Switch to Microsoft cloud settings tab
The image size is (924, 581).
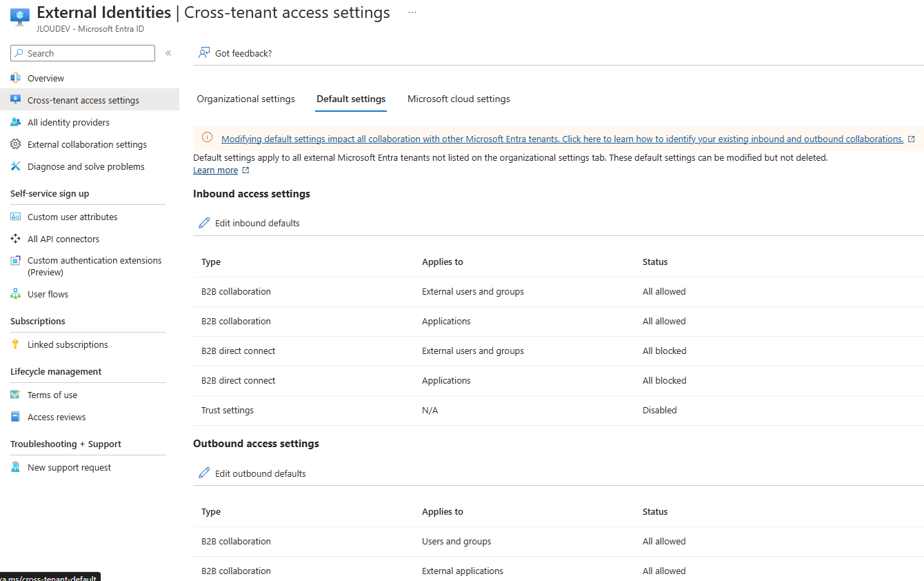click(x=459, y=99)
